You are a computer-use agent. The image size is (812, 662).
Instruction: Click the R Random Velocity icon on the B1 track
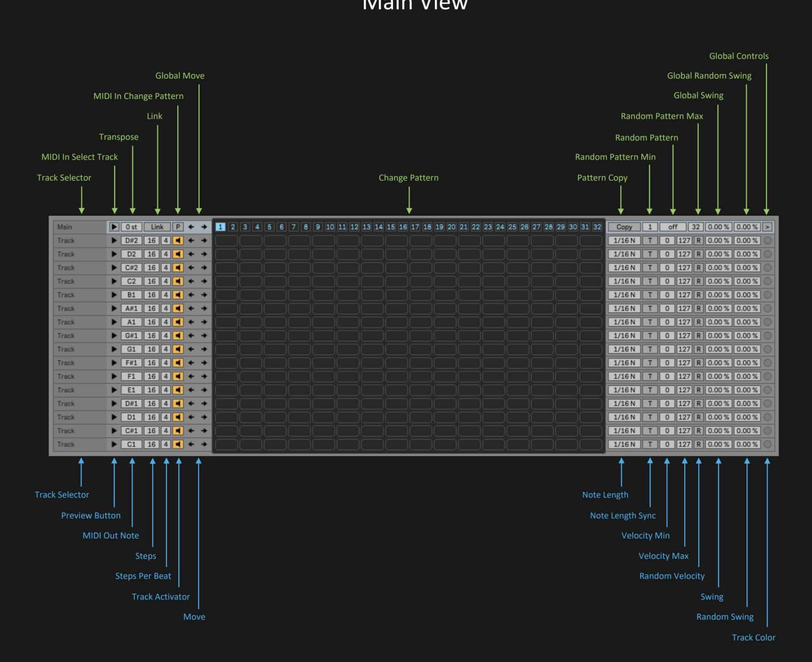tap(698, 295)
